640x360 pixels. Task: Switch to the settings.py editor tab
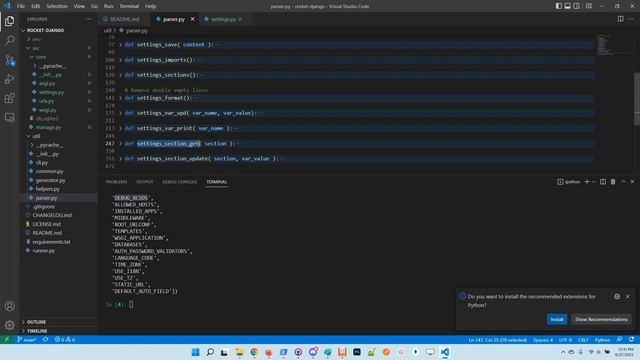pyautogui.click(x=224, y=19)
